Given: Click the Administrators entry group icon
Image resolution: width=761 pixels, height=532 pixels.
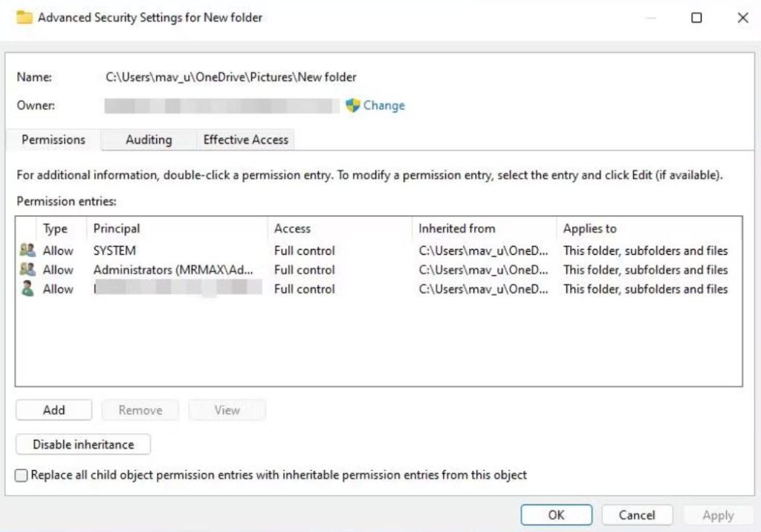Looking at the screenshot, I should (27, 270).
